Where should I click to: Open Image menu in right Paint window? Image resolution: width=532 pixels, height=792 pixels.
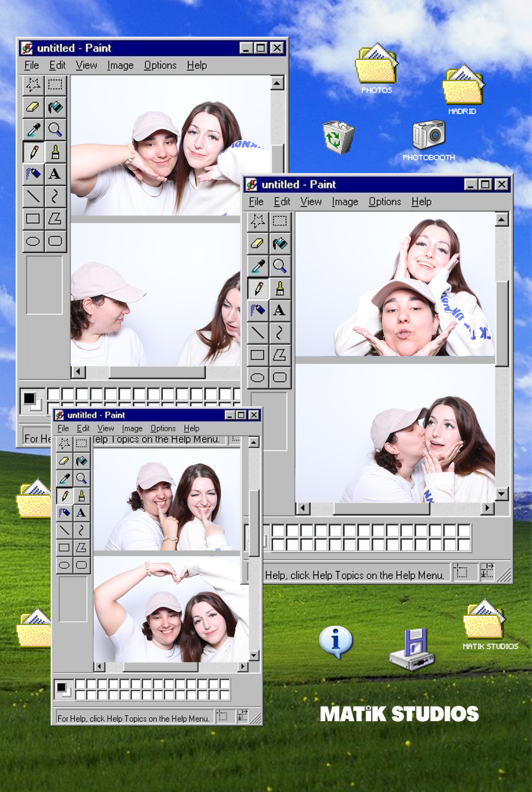[x=345, y=202]
